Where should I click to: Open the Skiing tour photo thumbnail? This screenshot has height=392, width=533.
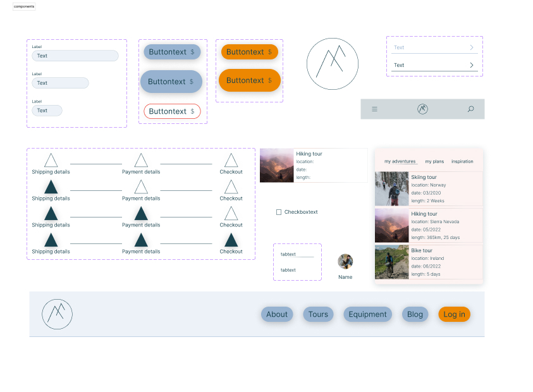pos(392,188)
